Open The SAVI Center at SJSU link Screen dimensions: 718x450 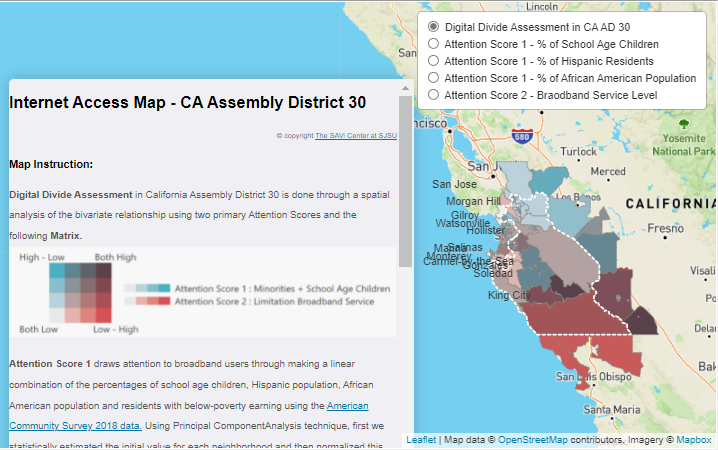pos(356,135)
